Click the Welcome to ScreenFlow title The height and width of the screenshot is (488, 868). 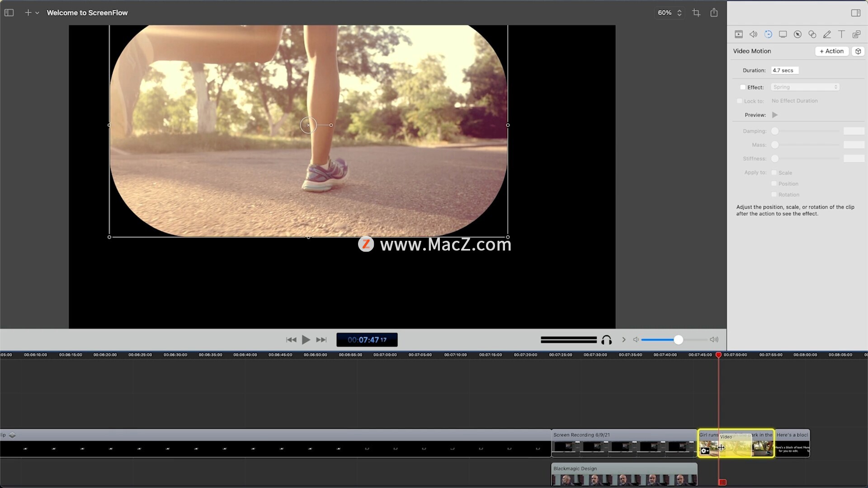(x=87, y=13)
